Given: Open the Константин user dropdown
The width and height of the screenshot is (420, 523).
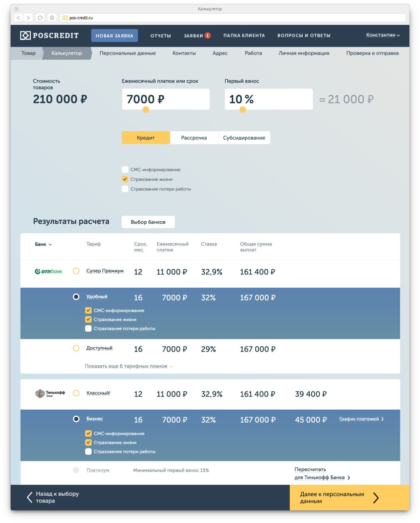Looking at the screenshot, I should (x=383, y=35).
